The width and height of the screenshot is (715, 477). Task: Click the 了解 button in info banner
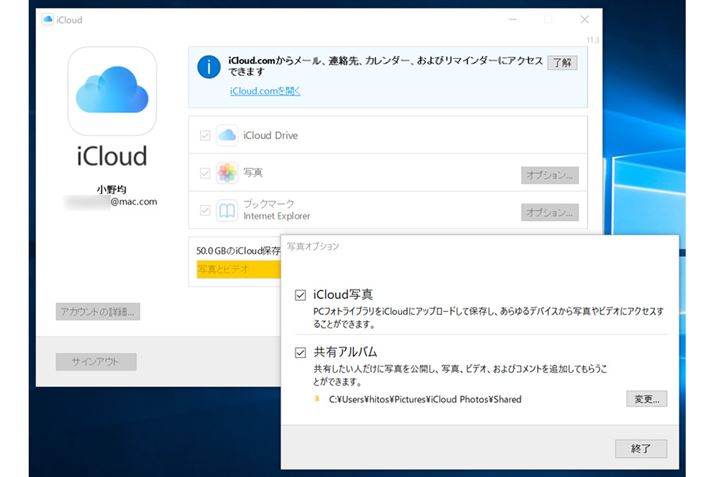[562, 62]
